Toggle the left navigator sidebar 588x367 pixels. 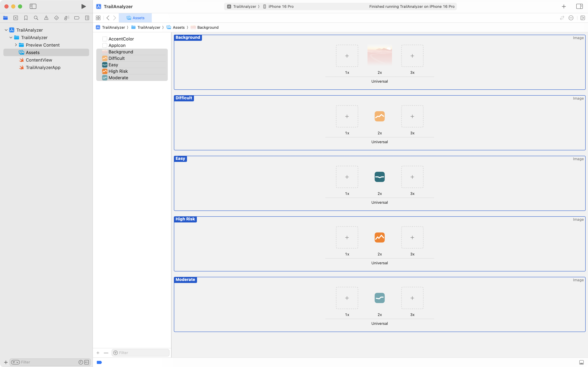(33, 7)
